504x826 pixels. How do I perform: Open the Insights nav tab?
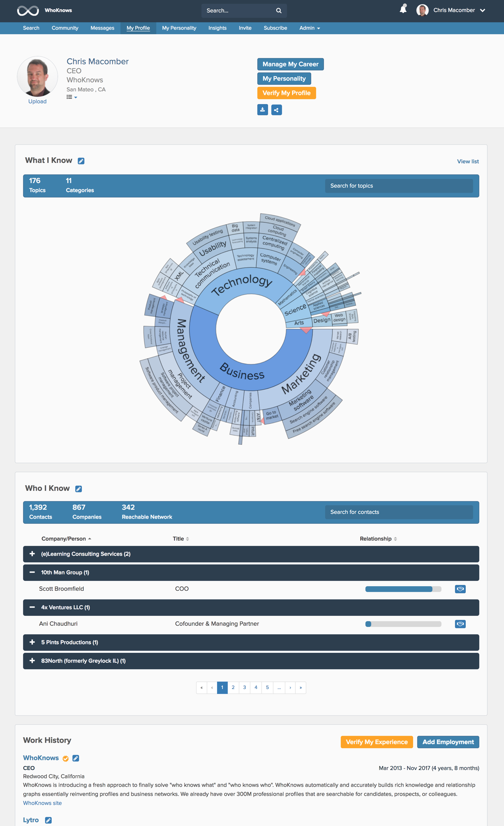point(217,28)
